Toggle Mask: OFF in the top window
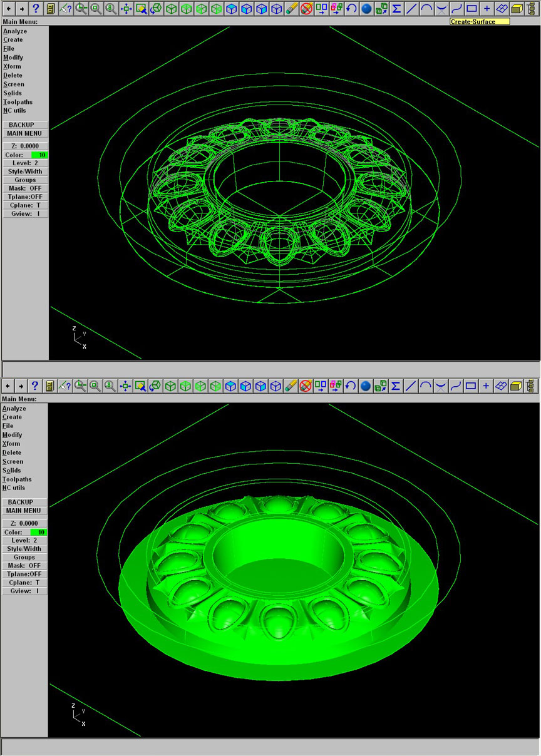Viewport: 541px width, 756px height. [x=25, y=188]
